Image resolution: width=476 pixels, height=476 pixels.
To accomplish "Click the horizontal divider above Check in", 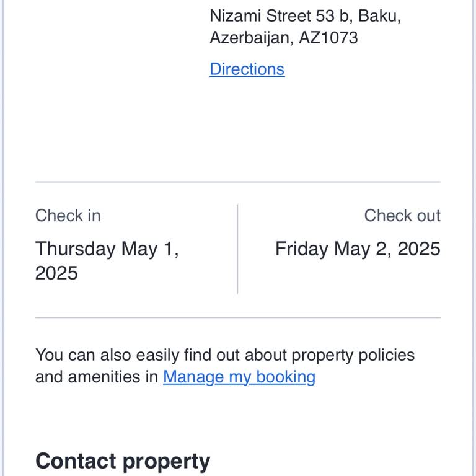I will 238,182.
